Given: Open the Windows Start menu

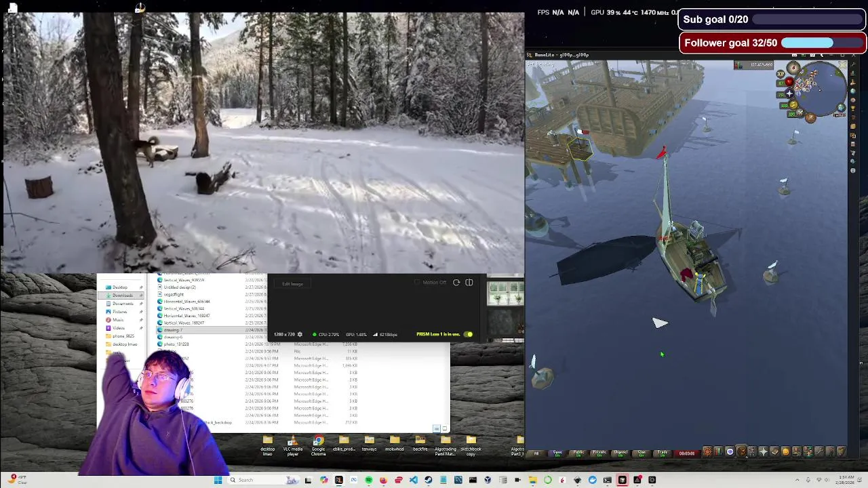Looking at the screenshot, I should pos(218,480).
